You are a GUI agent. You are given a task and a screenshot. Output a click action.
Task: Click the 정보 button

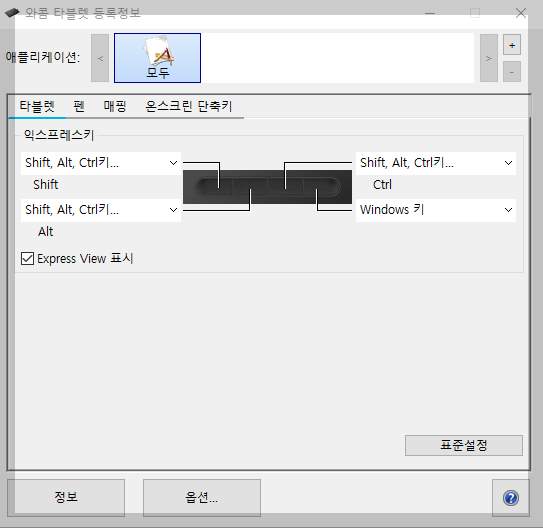tap(66, 498)
